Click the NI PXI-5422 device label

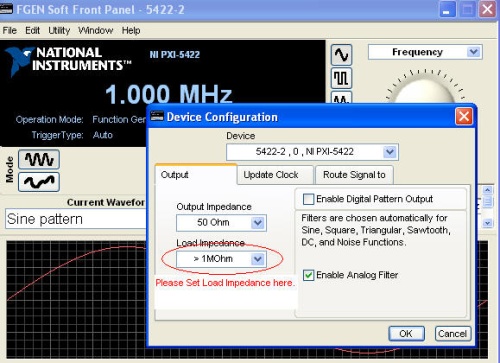[175, 55]
